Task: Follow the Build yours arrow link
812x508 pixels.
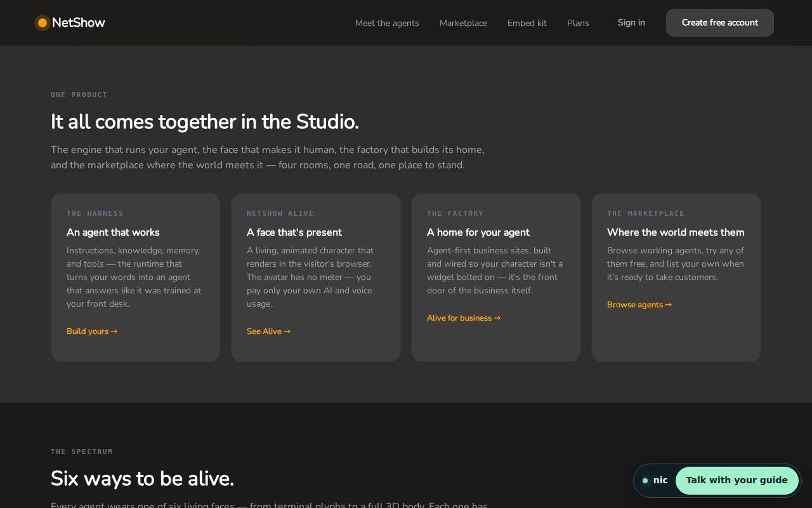Action: click(92, 331)
